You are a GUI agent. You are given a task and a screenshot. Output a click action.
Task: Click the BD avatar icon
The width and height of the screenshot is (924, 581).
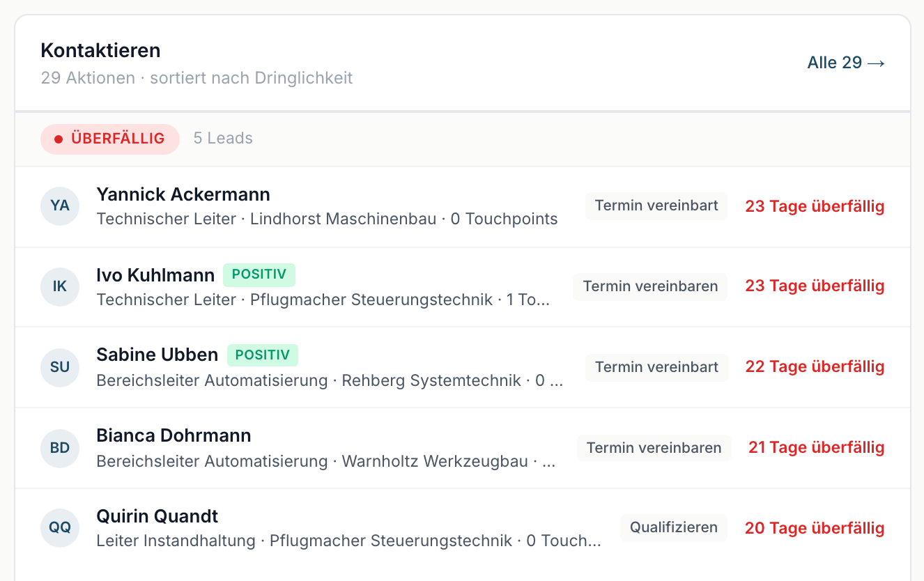[x=60, y=449]
